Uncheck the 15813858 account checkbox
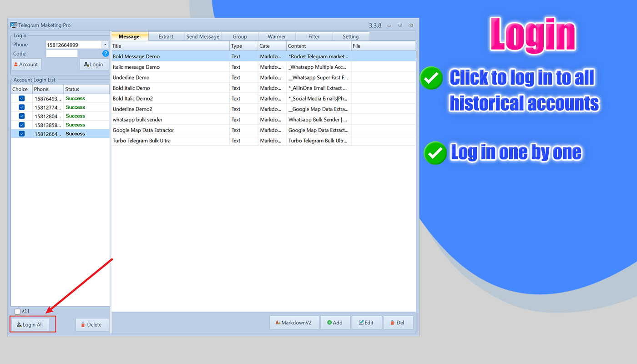The height and width of the screenshot is (364, 637). 21,125
